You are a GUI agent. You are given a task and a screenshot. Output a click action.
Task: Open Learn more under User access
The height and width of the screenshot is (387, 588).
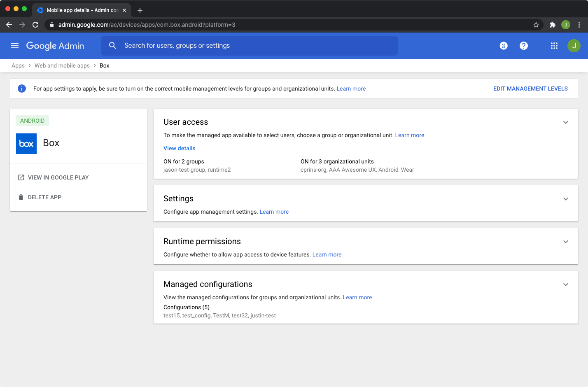point(410,135)
